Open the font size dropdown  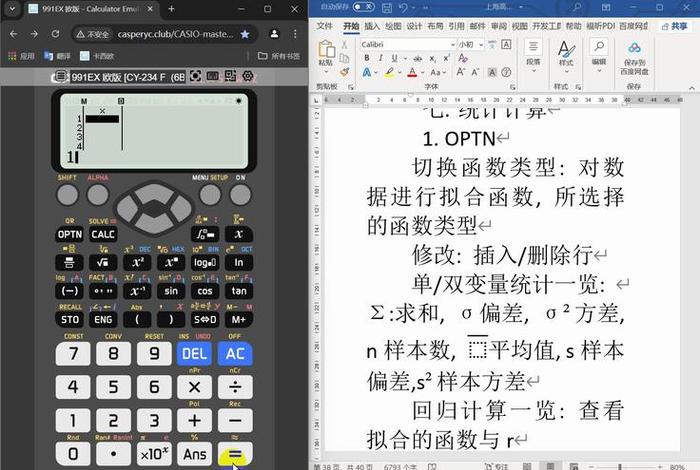click(x=481, y=45)
